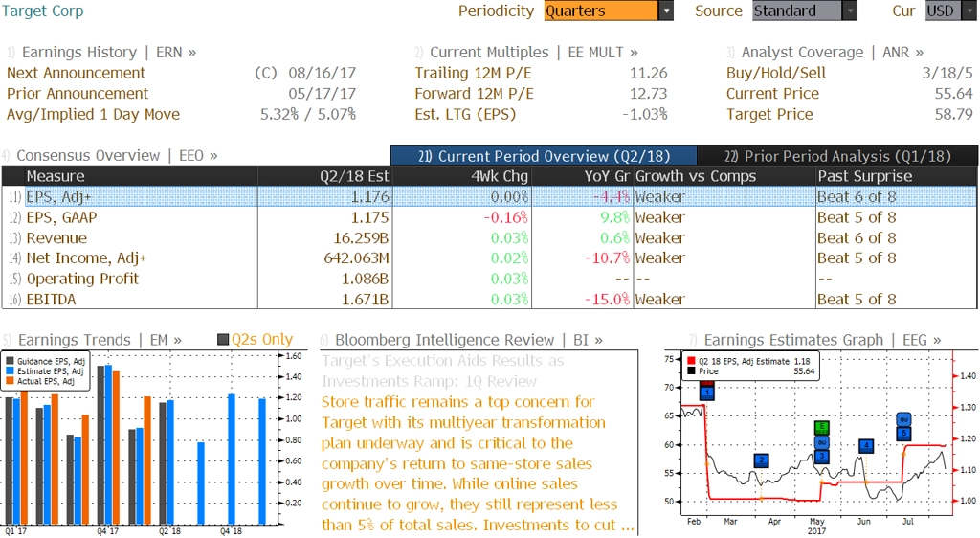The width and height of the screenshot is (980, 538).
Task: Click the Trailing 12M P/E value 11.26
Action: 649,73
